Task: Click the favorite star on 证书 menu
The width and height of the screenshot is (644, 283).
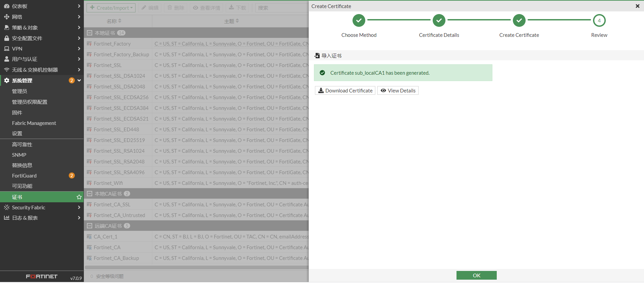Action: tap(79, 197)
